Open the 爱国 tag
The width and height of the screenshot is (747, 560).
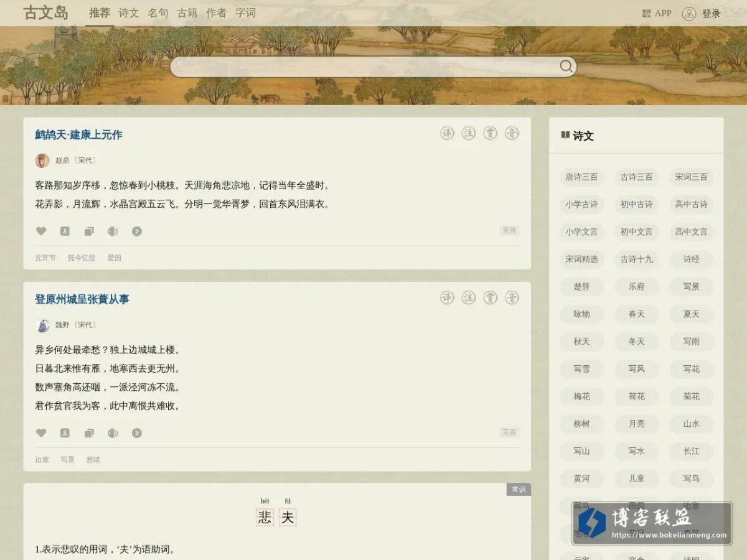[114, 258]
